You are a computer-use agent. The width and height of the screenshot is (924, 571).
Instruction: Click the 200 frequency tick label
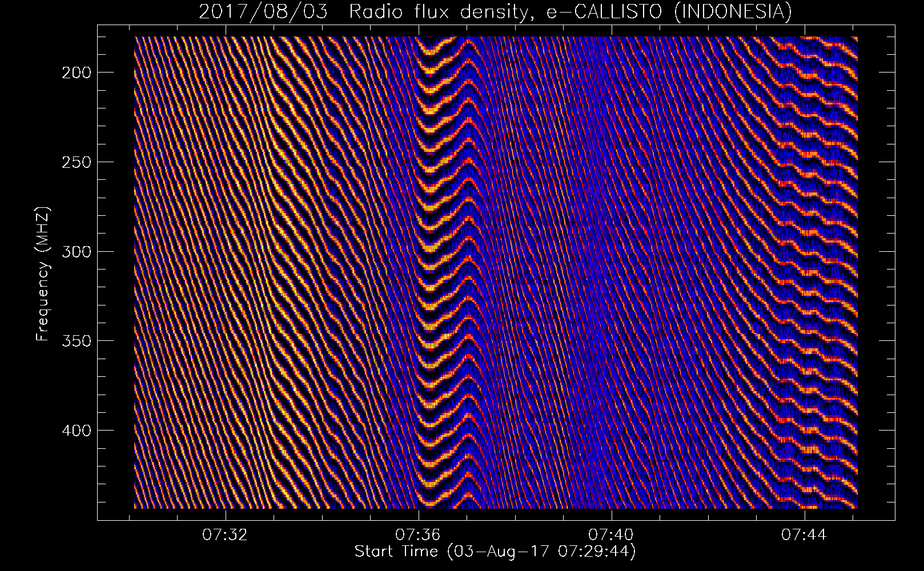click(x=75, y=73)
